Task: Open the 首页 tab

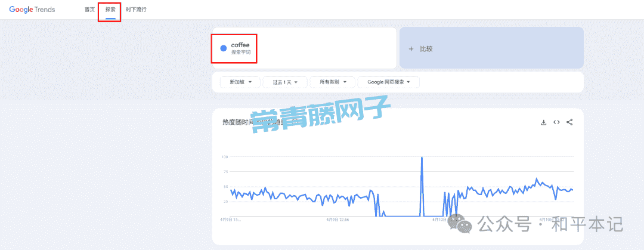Action: pyautogui.click(x=89, y=10)
